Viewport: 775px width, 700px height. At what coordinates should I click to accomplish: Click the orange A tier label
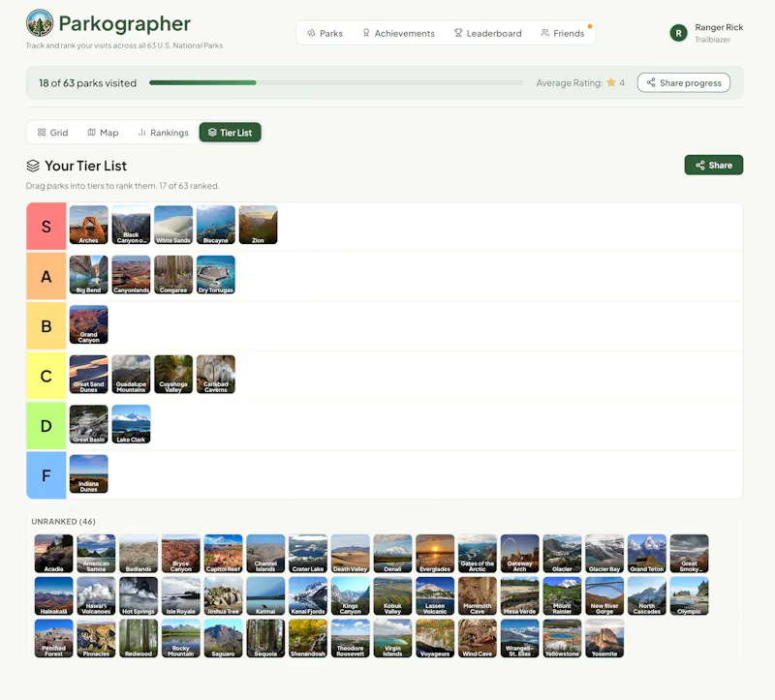[x=46, y=276]
